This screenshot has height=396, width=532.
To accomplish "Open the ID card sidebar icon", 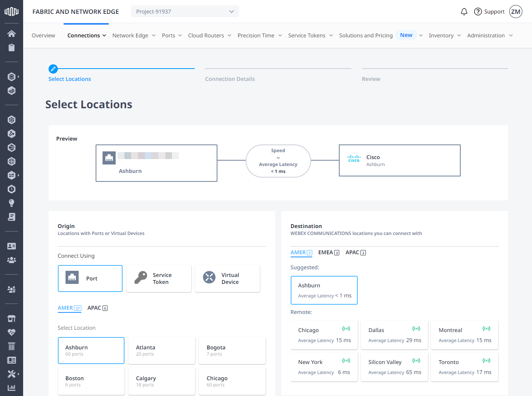I will (12, 246).
